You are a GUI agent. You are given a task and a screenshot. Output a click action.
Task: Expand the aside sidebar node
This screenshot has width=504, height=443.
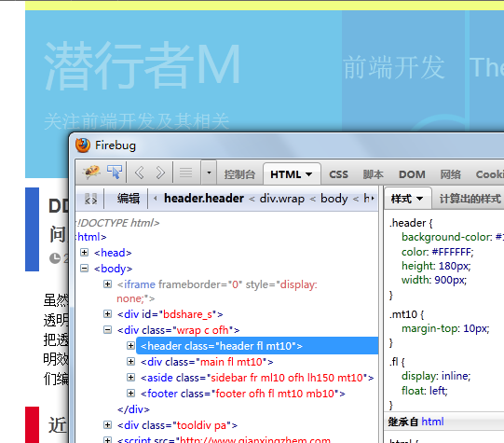point(130,377)
